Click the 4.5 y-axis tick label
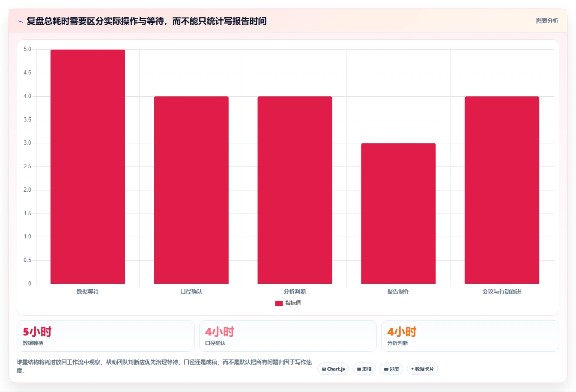Image resolution: width=576 pixels, height=392 pixels. [27, 73]
